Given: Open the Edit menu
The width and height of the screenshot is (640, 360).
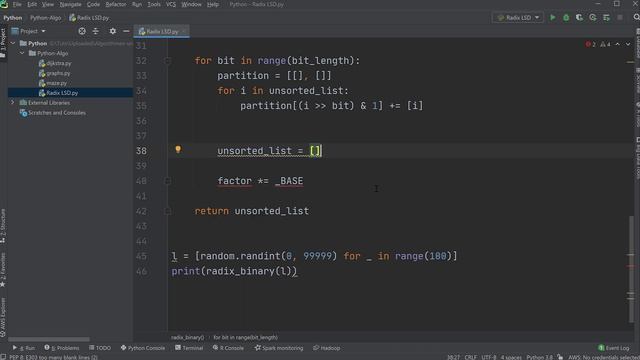Looking at the screenshot, I should coord(32,4).
